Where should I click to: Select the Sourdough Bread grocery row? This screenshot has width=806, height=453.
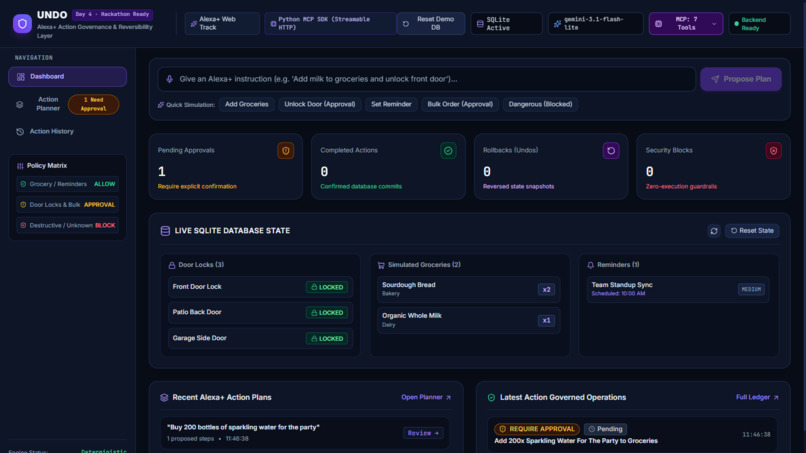click(469, 289)
